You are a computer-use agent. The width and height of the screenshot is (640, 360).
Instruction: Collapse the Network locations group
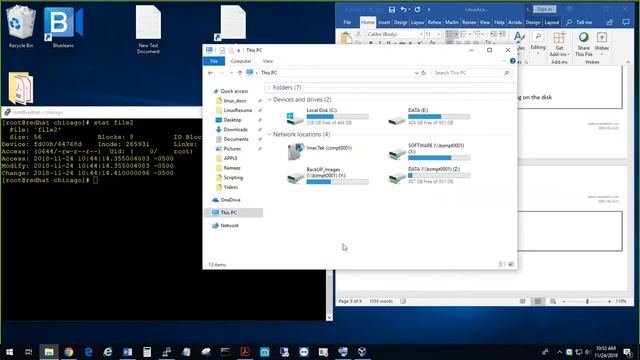(269, 134)
